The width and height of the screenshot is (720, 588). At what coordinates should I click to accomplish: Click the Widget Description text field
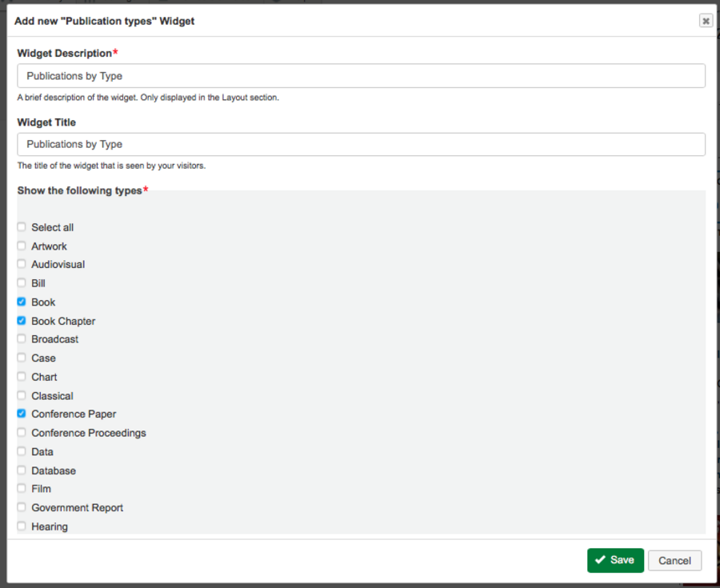pyautogui.click(x=361, y=76)
